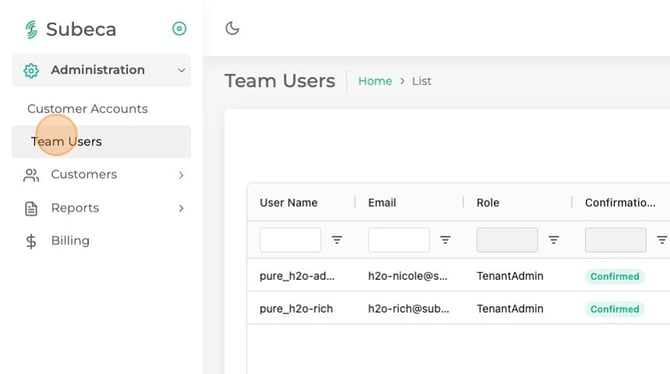Click the List breadcrumb text

click(422, 81)
